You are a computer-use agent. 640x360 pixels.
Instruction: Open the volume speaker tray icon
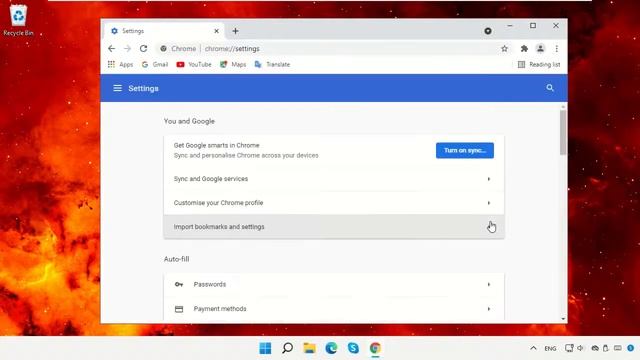(580, 348)
